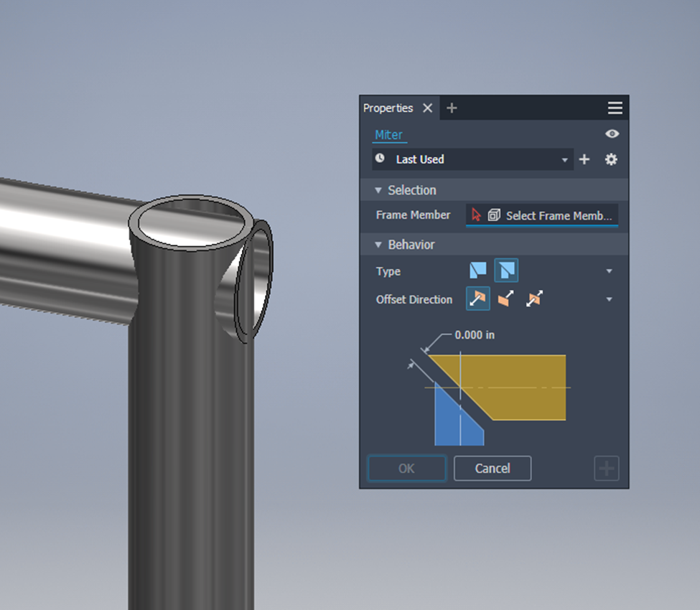This screenshot has height=610, width=700.
Task: Open the Last Used preset dropdown
Action: pyautogui.click(x=564, y=159)
